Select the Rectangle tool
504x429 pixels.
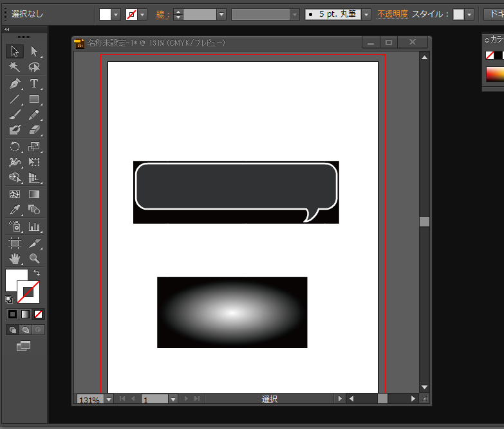click(34, 99)
